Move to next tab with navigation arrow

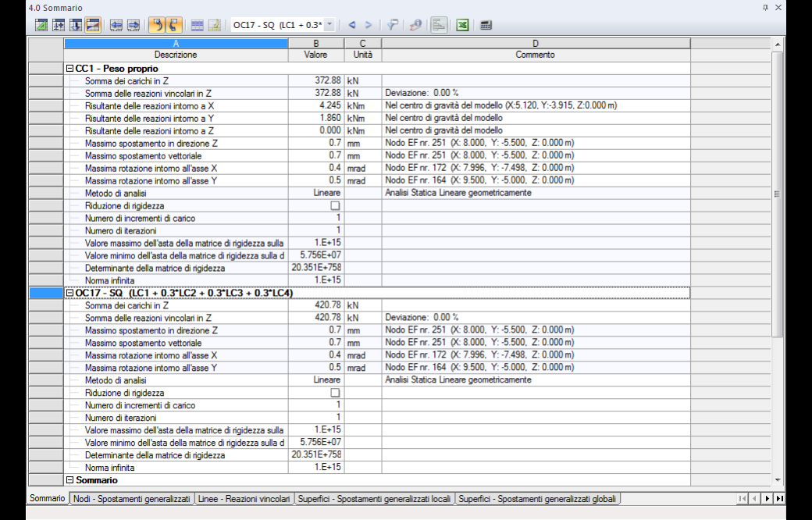(767, 498)
